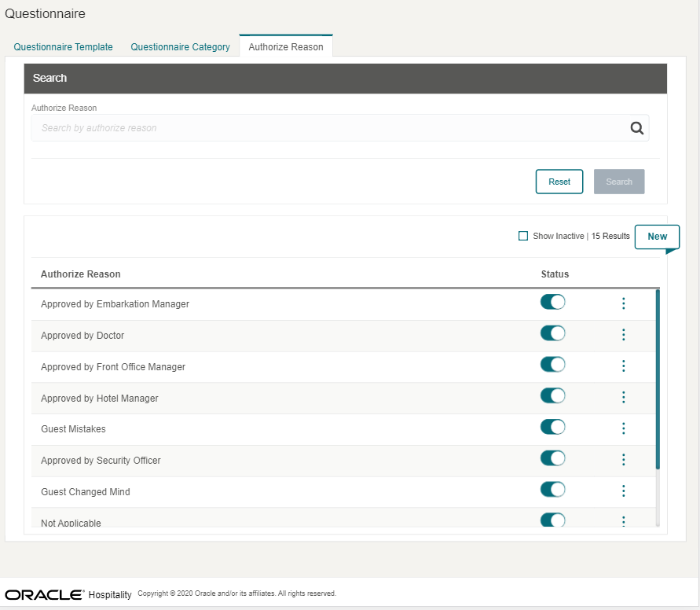The width and height of the screenshot is (700, 610).
Task: Select the Guest Mistakes row text
Action: pos(73,429)
